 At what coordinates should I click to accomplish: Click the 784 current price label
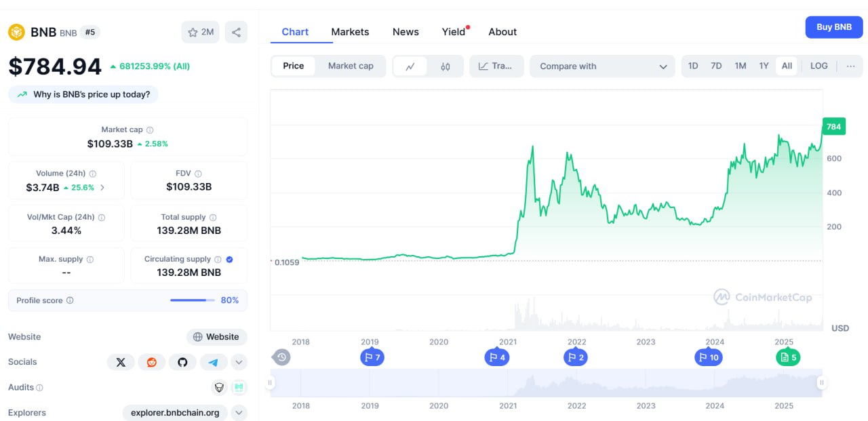coord(833,127)
